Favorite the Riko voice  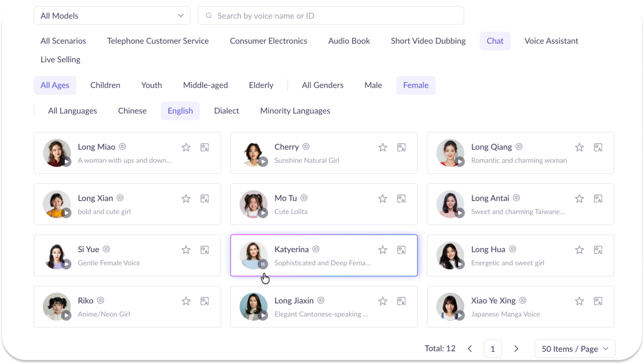186,301
